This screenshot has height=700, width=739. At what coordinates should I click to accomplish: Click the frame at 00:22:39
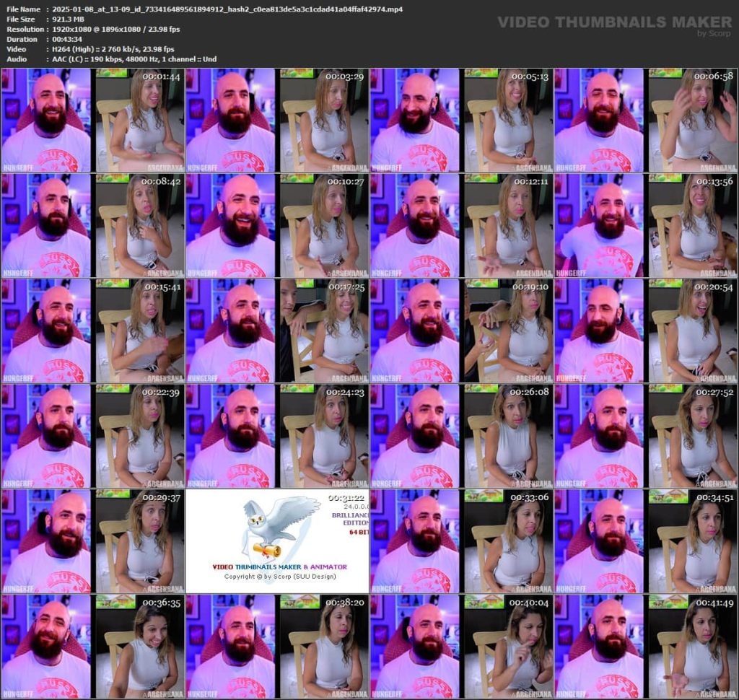pyautogui.click(x=93, y=436)
